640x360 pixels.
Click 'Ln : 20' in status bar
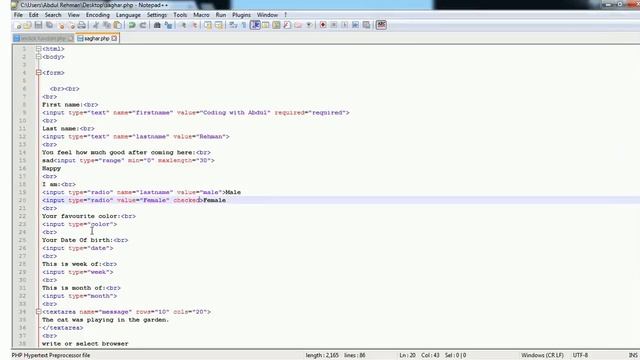pos(407,356)
